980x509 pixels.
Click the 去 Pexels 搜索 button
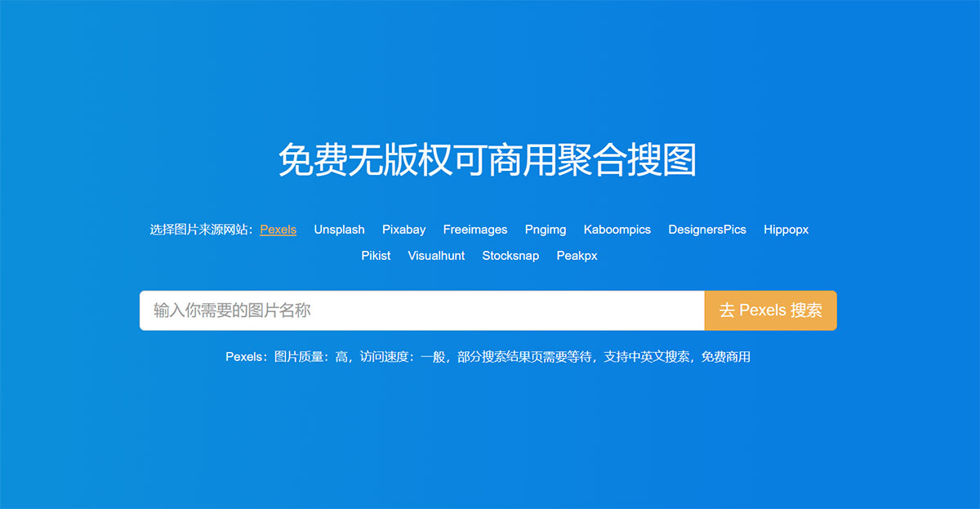point(769,310)
